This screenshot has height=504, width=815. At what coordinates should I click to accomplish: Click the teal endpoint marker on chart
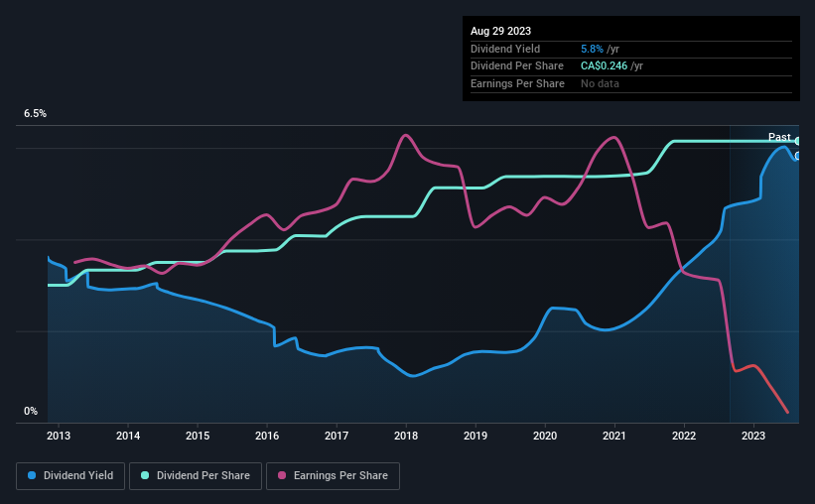(797, 141)
